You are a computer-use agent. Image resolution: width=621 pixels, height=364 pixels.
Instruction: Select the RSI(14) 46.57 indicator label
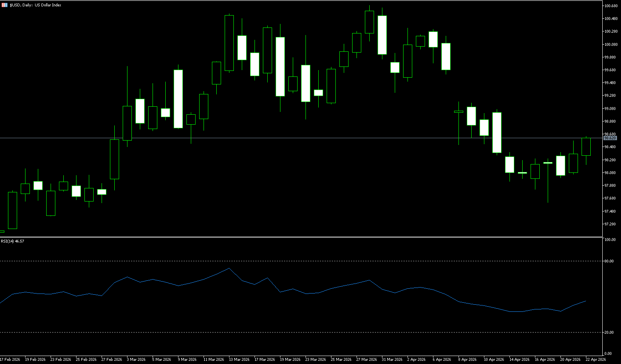[x=12, y=241]
